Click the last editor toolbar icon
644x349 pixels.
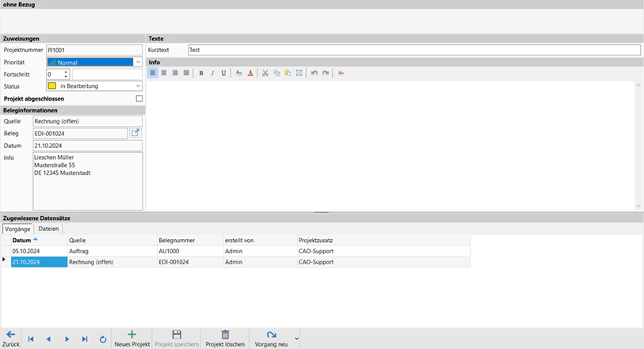pyautogui.click(x=341, y=73)
